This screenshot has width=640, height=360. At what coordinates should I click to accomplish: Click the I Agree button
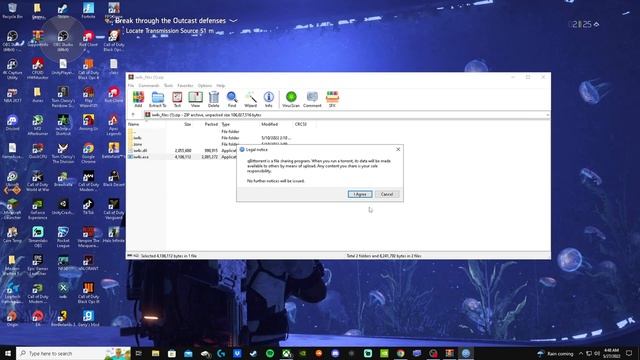(360, 194)
